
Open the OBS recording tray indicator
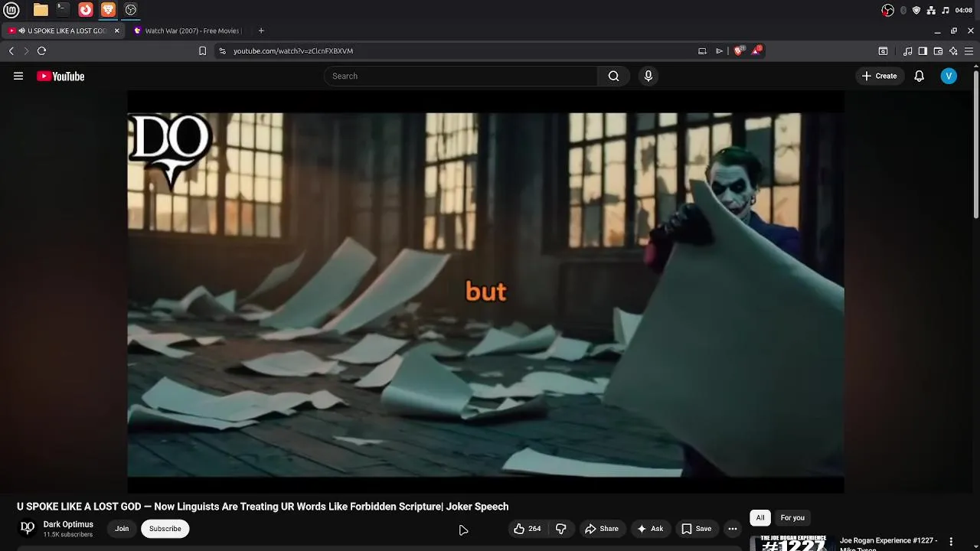[887, 10]
